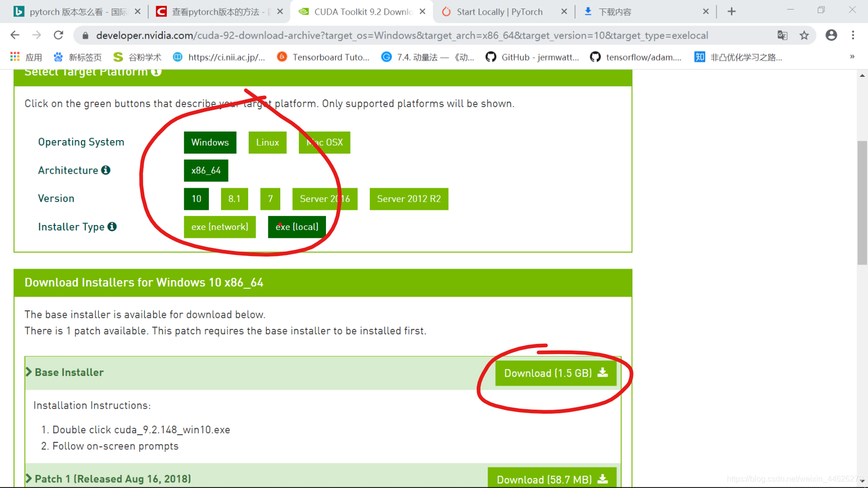Open the tensorflow/adam bookmark
Screen dimensions: 868x488
pos(636,57)
